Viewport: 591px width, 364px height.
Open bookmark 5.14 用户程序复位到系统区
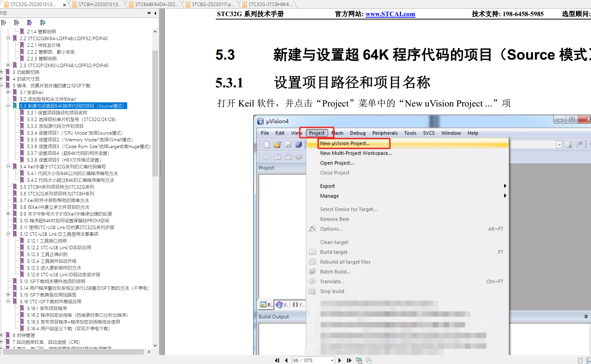coord(84,288)
